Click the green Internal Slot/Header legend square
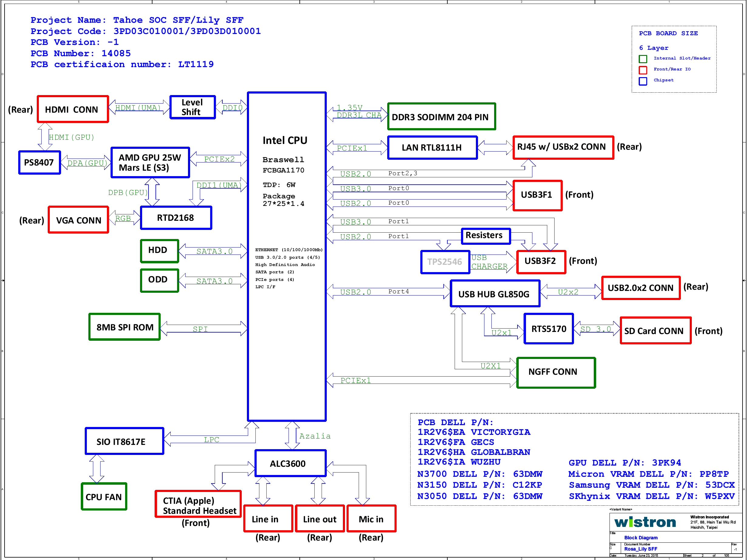748x560 pixels. [x=643, y=59]
